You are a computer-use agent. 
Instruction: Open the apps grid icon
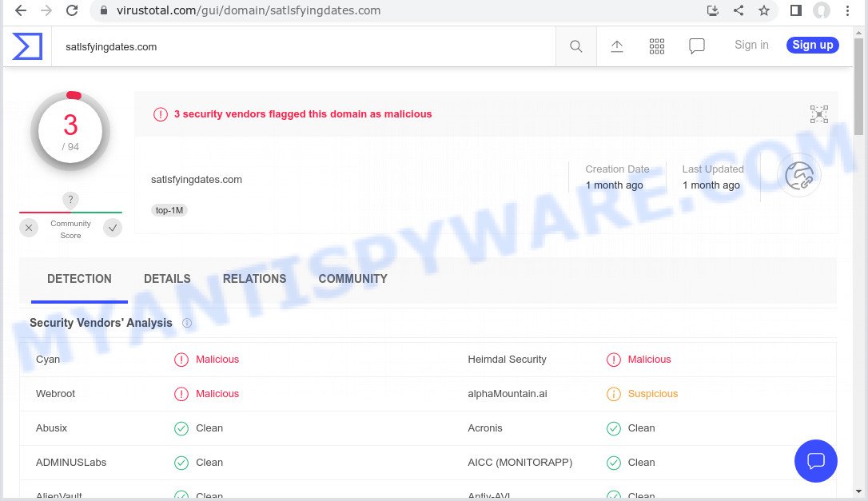pos(656,46)
